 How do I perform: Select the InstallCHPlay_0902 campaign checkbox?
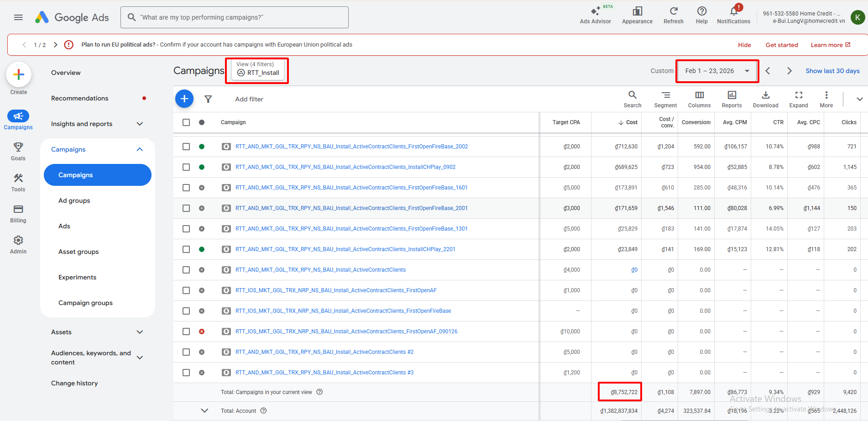pyautogui.click(x=186, y=167)
